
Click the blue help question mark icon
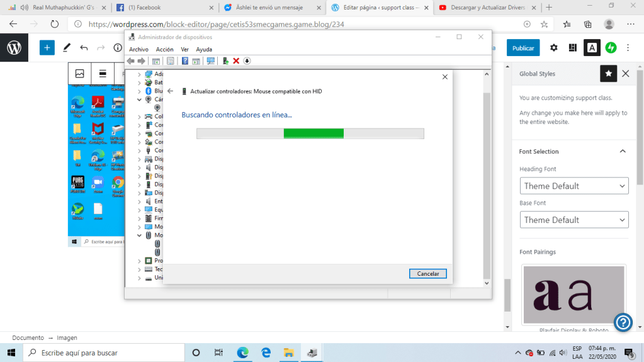(623, 323)
